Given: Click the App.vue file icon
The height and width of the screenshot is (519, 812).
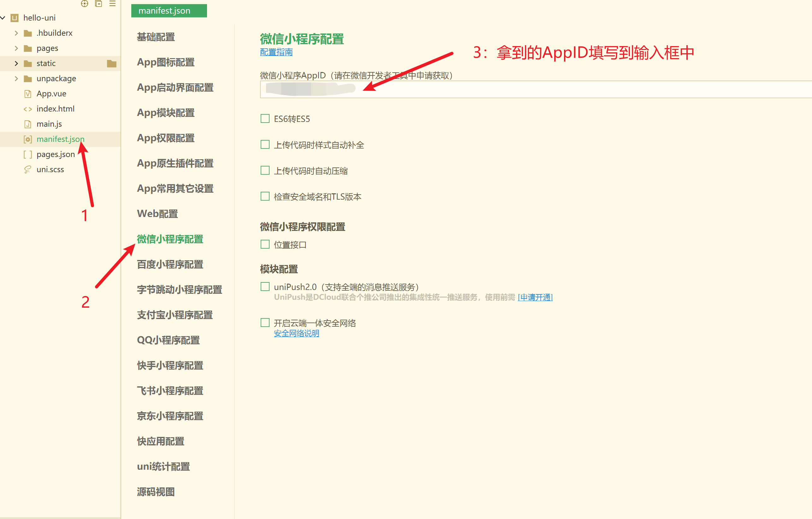Looking at the screenshot, I should pos(28,94).
